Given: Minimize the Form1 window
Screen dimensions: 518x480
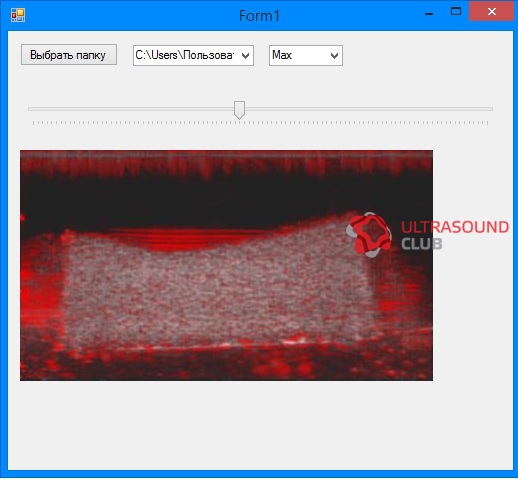Looking at the screenshot, I should tap(429, 14).
